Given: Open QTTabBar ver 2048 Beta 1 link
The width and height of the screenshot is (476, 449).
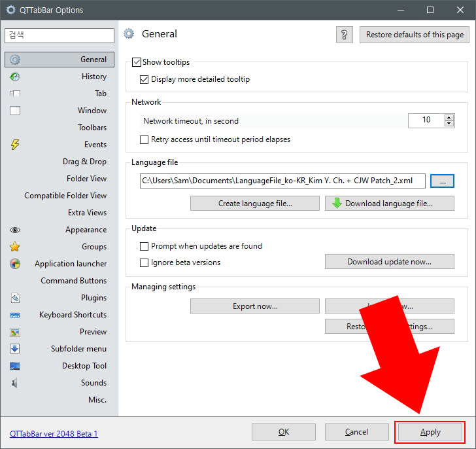Looking at the screenshot, I should coord(54,434).
